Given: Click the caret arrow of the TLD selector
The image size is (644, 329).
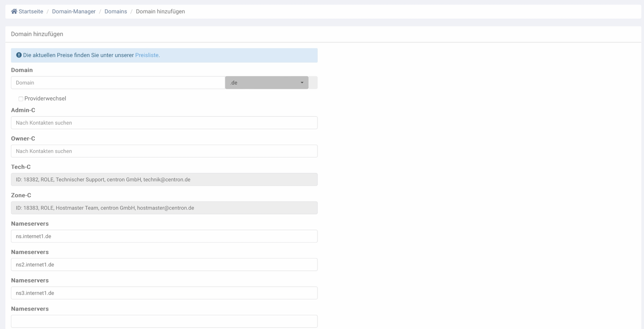Looking at the screenshot, I should click(302, 83).
